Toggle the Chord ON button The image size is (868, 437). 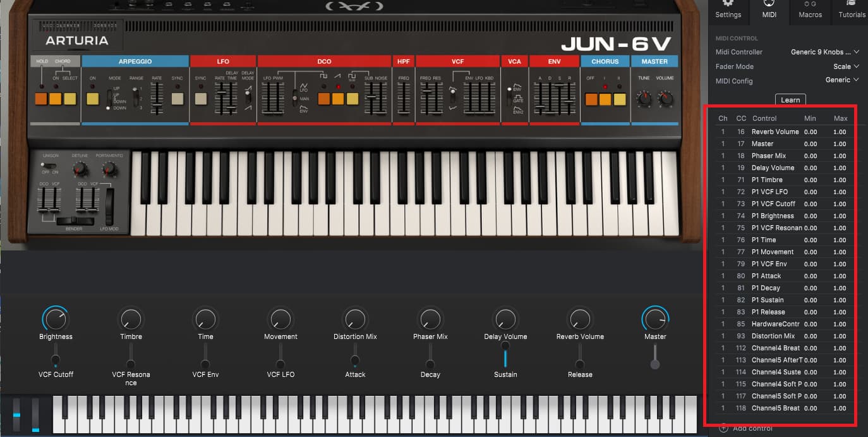click(x=56, y=99)
